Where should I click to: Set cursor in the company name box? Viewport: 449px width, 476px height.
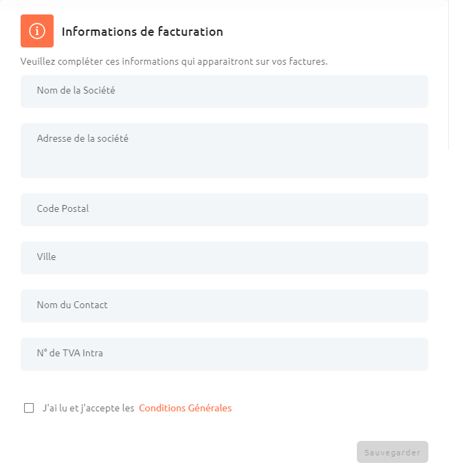224,91
